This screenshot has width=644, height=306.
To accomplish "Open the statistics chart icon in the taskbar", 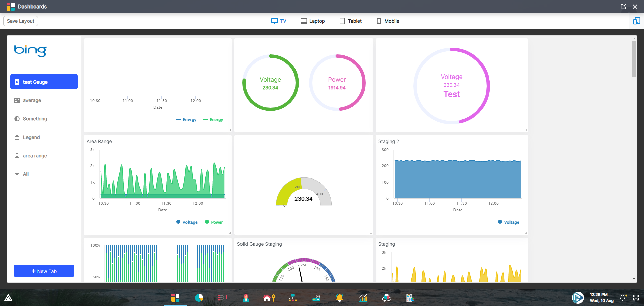I will pos(363,298).
